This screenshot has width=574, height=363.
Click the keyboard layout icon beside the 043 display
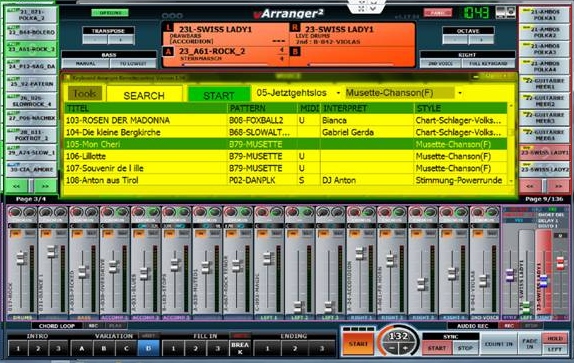[x=506, y=12]
